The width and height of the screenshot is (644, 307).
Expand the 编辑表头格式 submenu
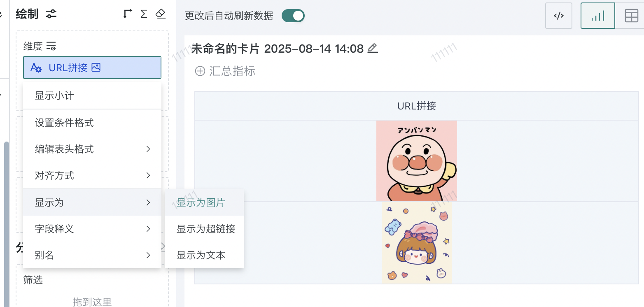tap(92, 149)
